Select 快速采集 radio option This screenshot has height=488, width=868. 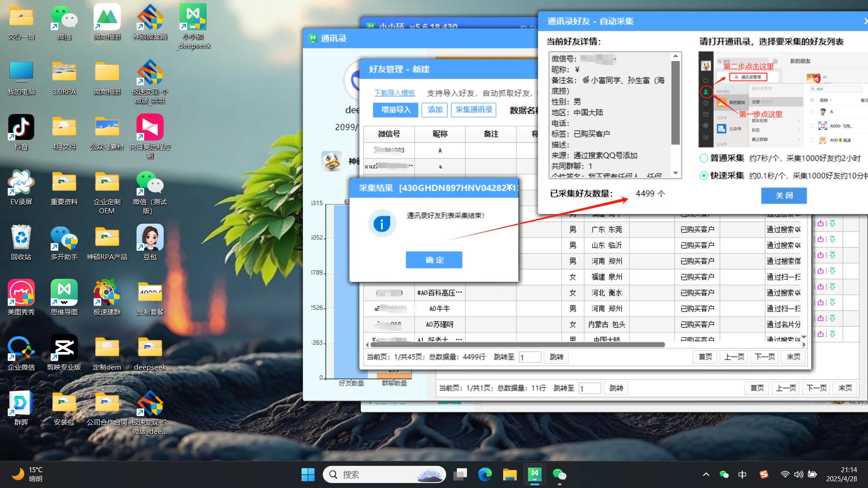(703, 175)
